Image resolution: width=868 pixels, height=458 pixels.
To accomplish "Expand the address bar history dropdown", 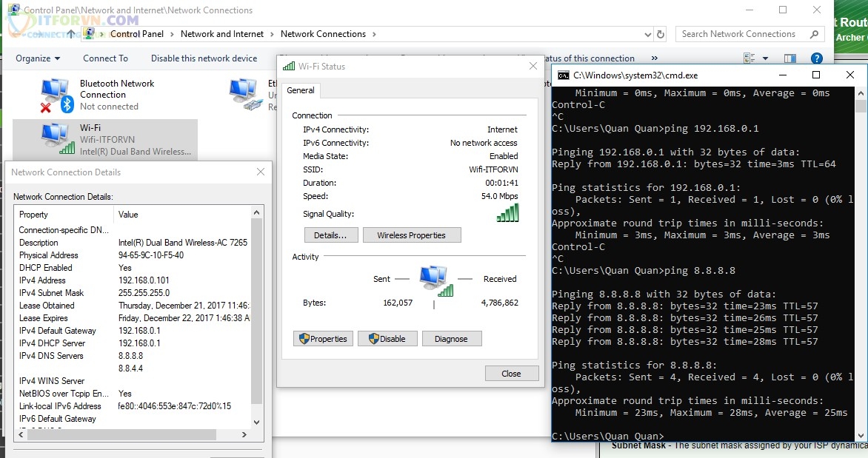I will 643,34.
